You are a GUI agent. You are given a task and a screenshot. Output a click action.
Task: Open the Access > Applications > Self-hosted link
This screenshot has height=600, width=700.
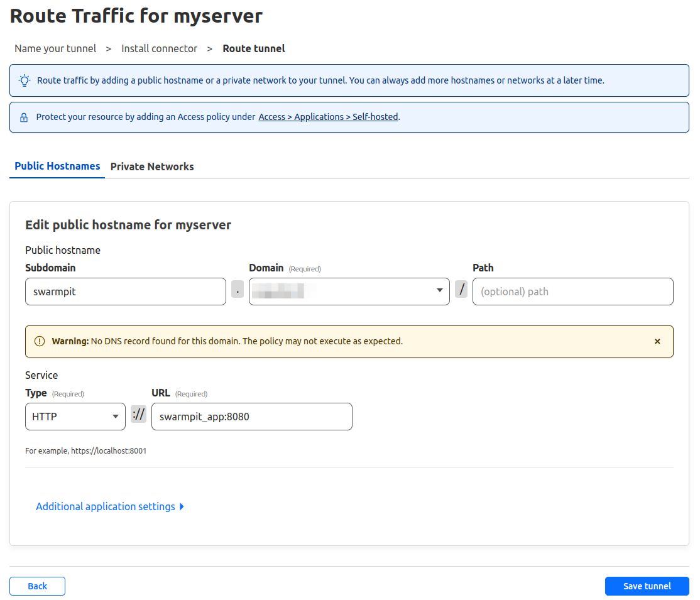pos(328,116)
